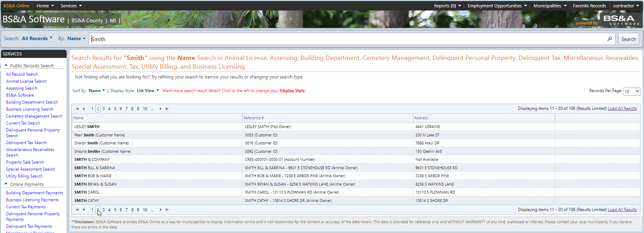Click into the Smith search text field
The width and height of the screenshot is (644, 233).
tap(348, 39)
